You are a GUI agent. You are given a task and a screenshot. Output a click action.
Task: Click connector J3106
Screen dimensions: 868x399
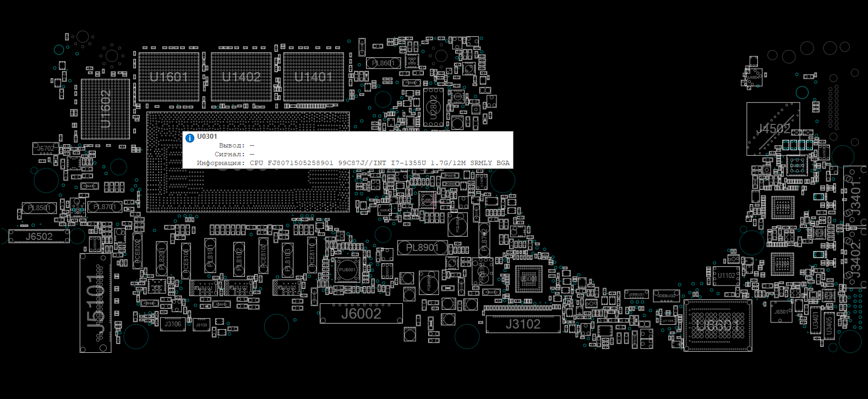(x=173, y=324)
